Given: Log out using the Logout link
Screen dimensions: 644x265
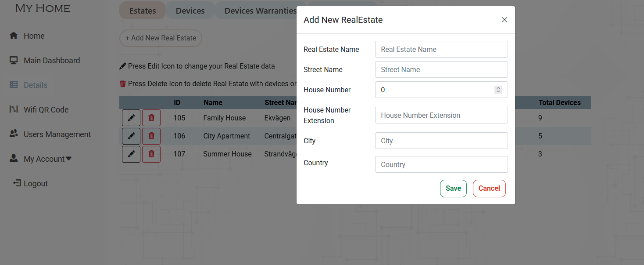Looking at the screenshot, I should tap(31, 184).
